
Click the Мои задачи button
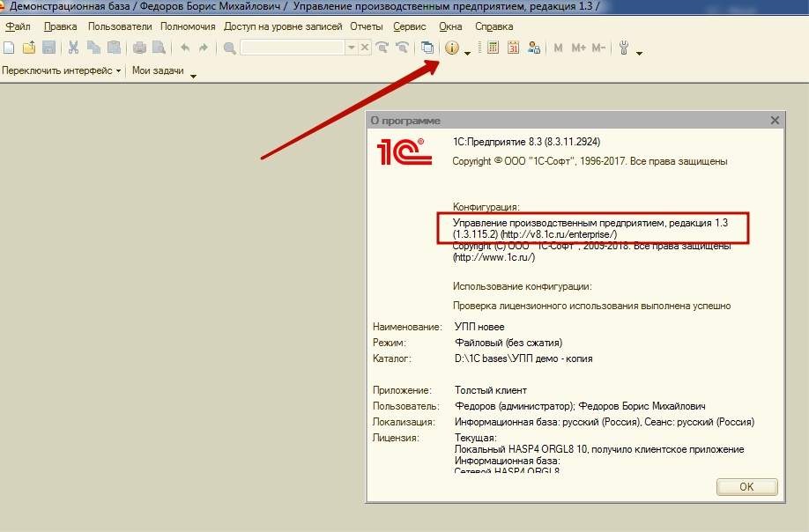tap(158, 70)
